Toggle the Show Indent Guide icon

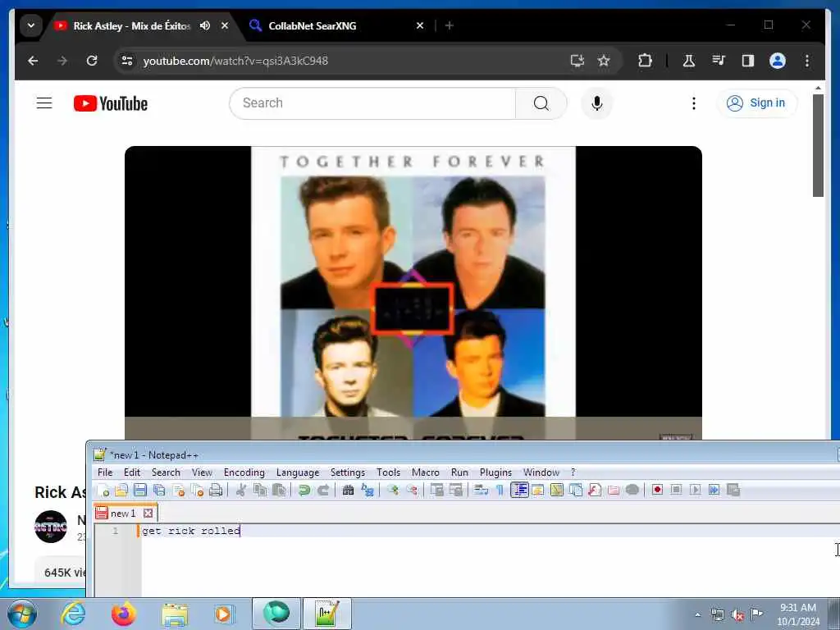[x=519, y=491]
